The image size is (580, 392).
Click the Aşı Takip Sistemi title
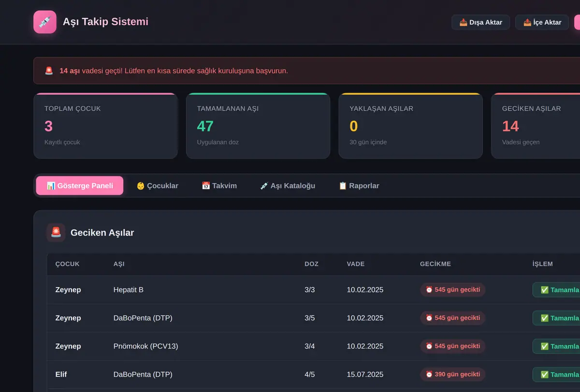(x=105, y=22)
